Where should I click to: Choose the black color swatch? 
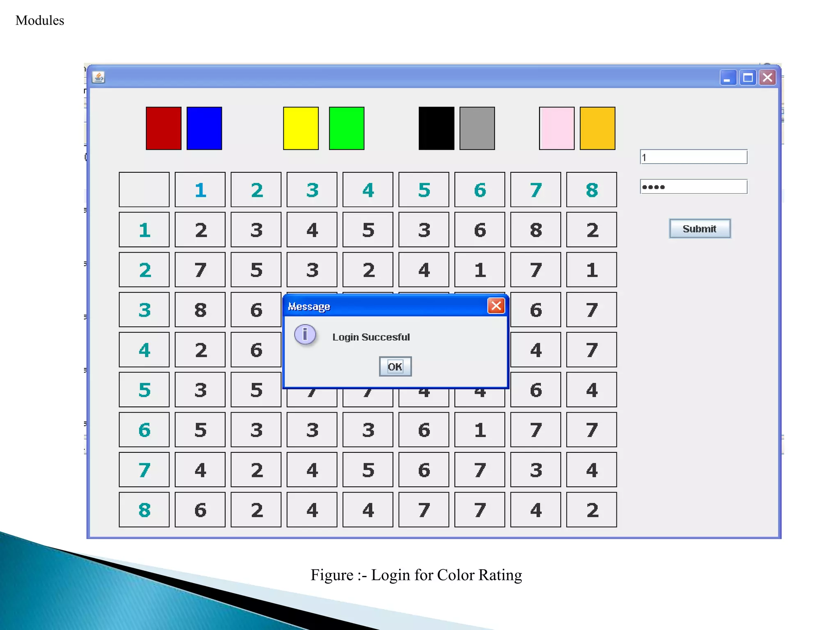436,128
